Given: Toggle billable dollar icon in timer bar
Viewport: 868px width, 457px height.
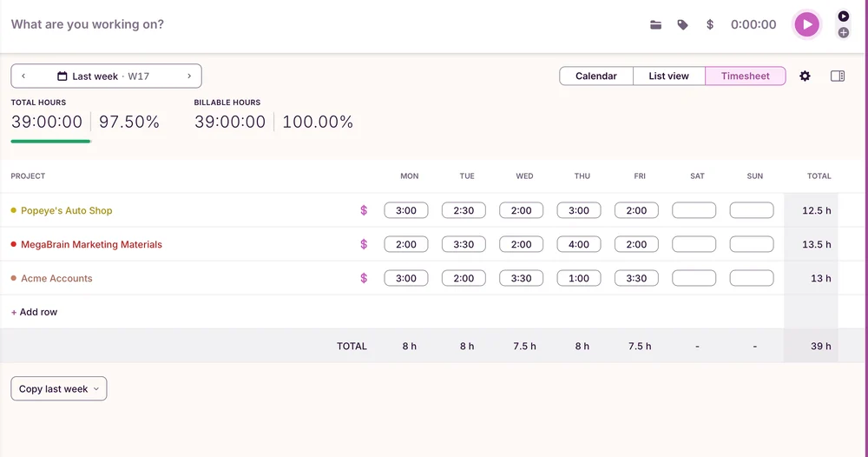Looking at the screenshot, I should click(x=710, y=24).
